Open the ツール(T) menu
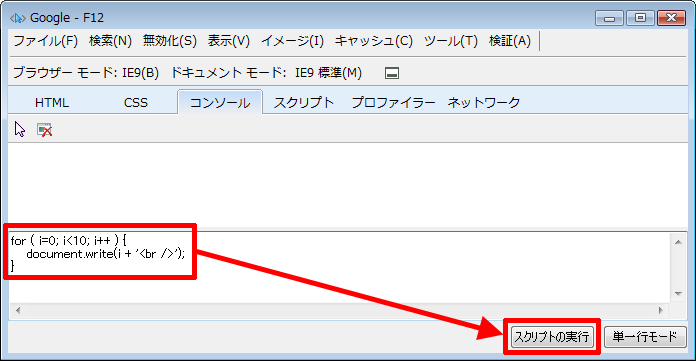The width and height of the screenshot is (696, 361). point(451,41)
